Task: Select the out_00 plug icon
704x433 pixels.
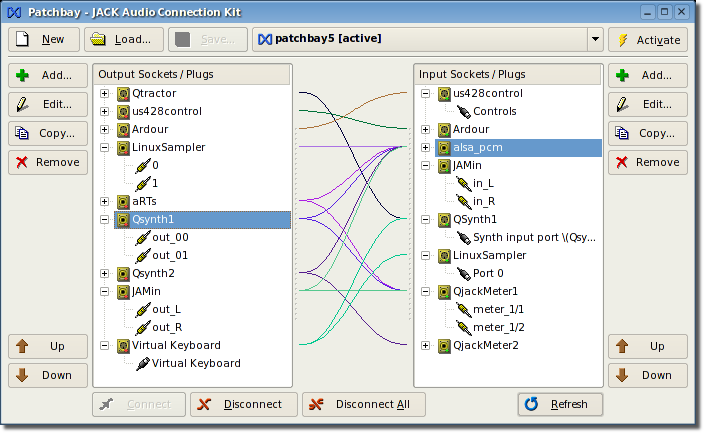Action: [143, 238]
